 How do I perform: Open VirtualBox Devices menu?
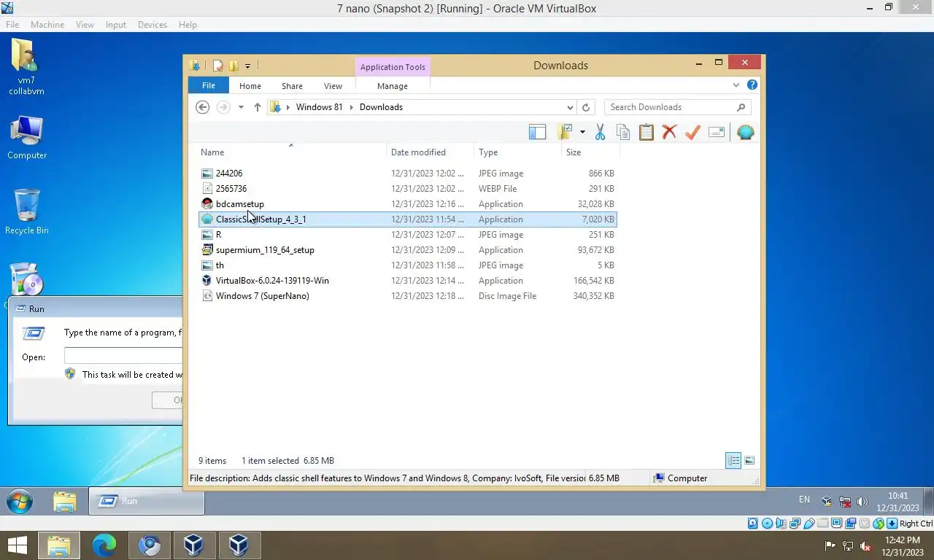(153, 24)
